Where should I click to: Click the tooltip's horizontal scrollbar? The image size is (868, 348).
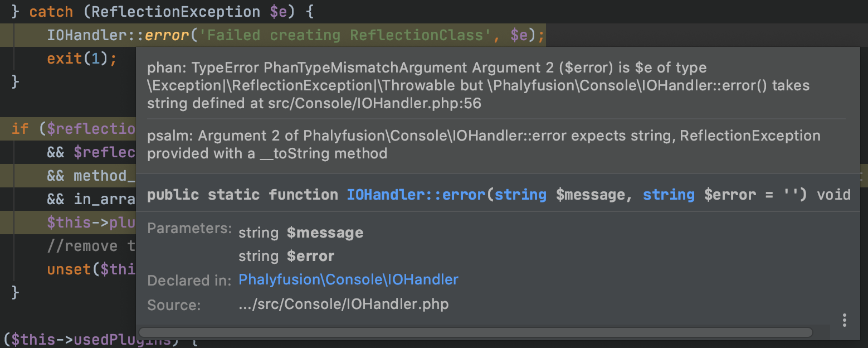[475, 333]
